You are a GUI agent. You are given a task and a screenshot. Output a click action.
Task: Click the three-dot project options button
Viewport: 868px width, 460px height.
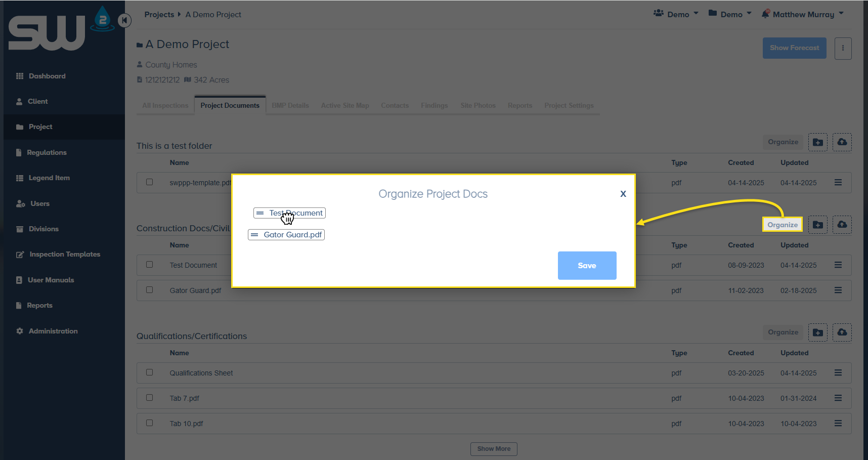tap(843, 48)
